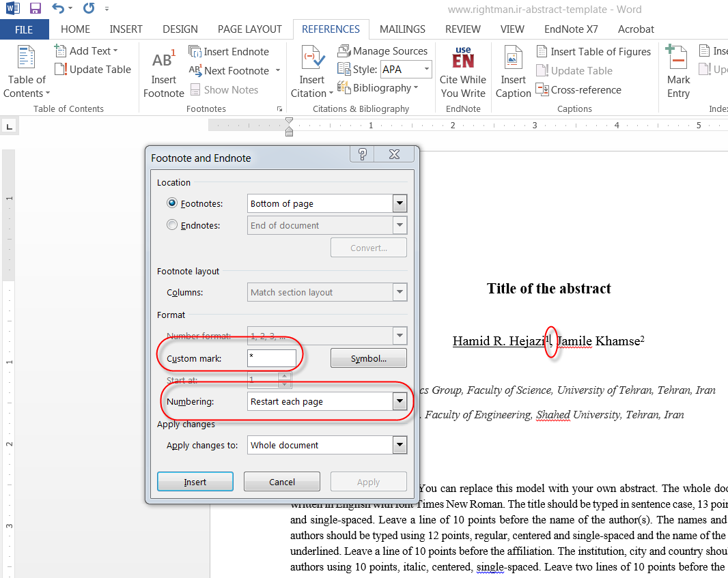Switch to the PAGE LAYOUT tab
728x578 pixels.
pos(249,29)
